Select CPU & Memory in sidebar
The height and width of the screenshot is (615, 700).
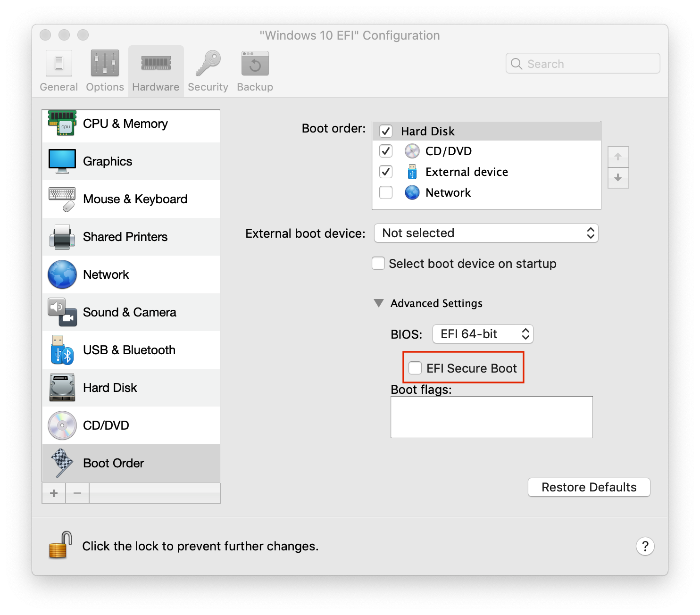tap(131, 124)
